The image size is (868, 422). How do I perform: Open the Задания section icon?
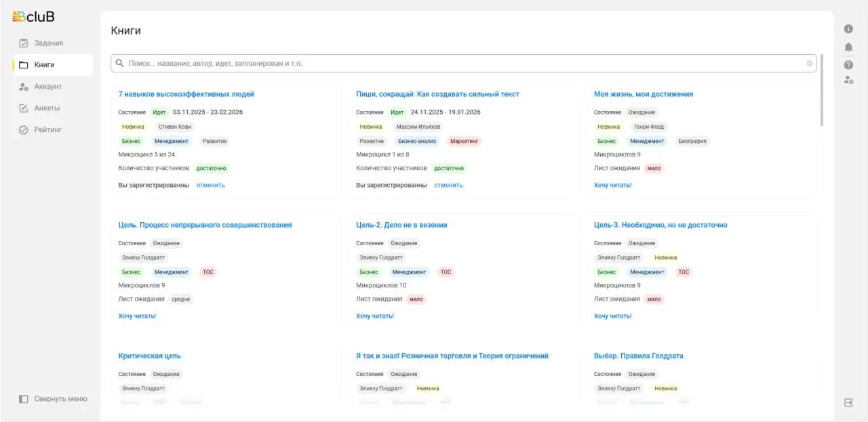[24, 43]
